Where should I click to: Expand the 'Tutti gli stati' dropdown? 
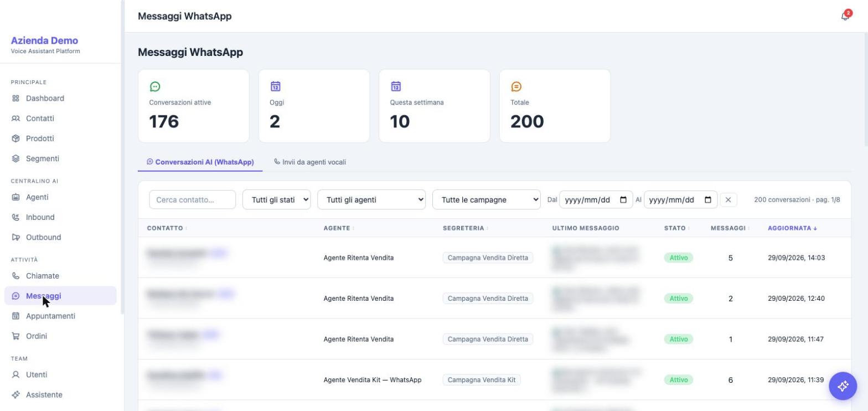coord(276,200)
